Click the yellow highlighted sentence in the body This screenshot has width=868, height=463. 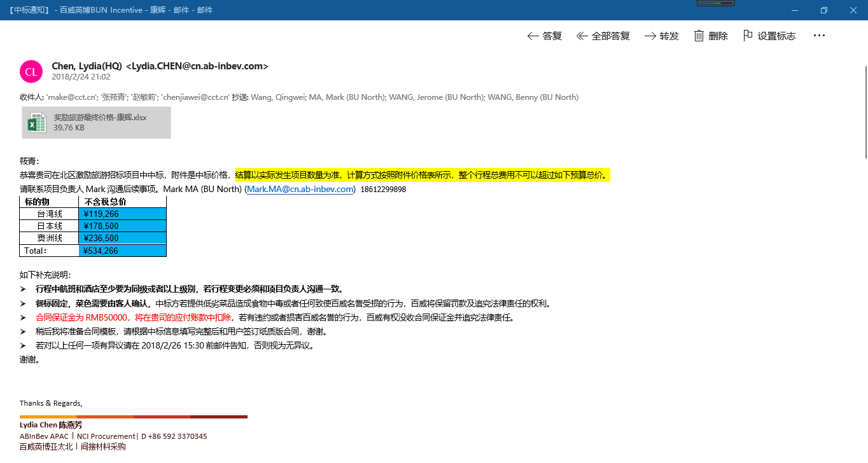(423, 175)
